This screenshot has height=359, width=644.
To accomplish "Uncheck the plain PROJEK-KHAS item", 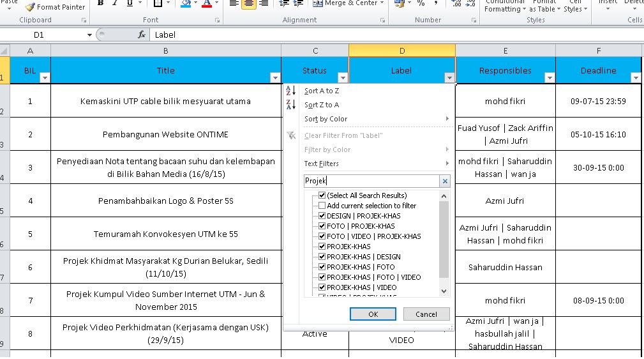I will (322, 247).
